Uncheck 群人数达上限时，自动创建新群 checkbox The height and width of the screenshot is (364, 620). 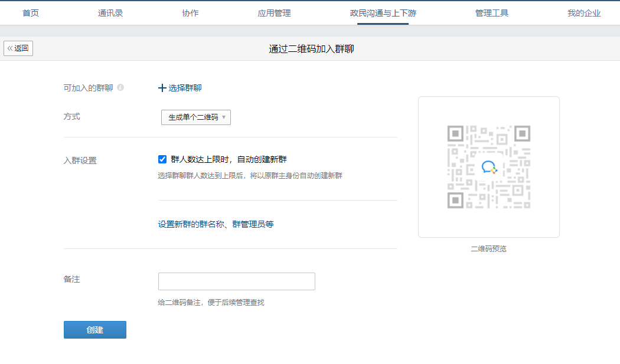pyautogui.click(x=162, y=159)
